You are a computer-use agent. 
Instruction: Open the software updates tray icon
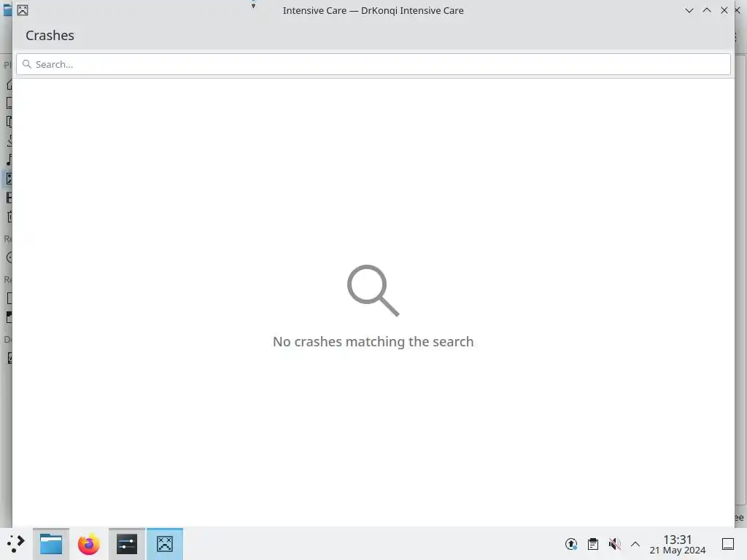click(570, 544)
